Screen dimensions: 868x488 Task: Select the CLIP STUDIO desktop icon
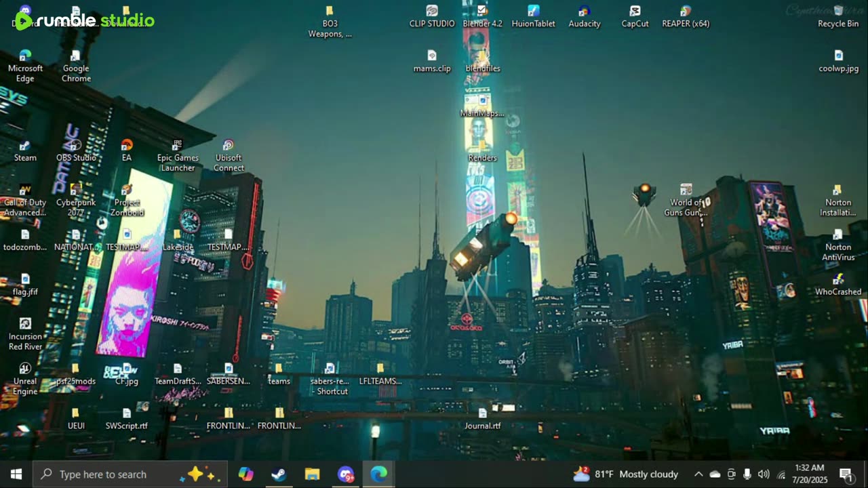tap(432, 16)
